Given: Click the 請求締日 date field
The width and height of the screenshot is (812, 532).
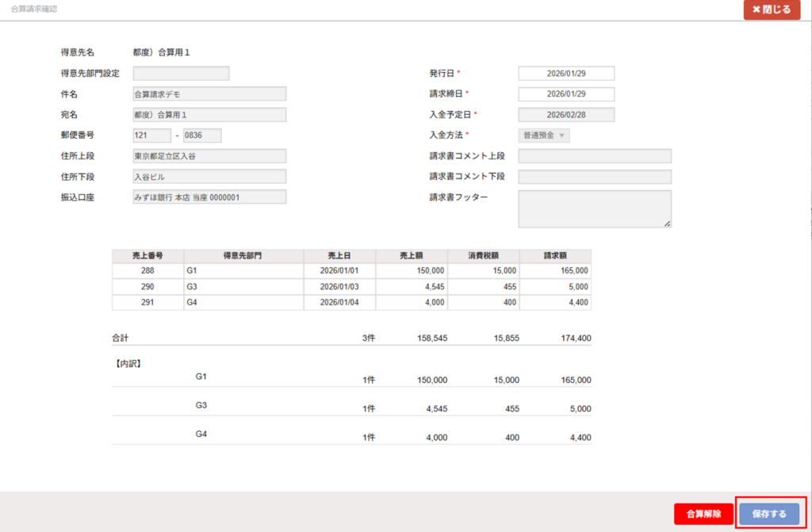Looking at the screenshot, I should point(566,94).
